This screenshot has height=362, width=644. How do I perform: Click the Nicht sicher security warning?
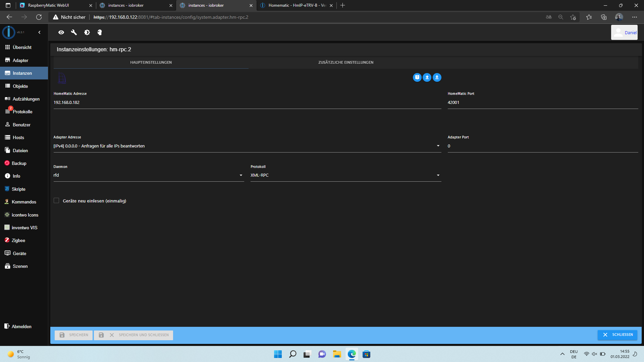[69, 17]
